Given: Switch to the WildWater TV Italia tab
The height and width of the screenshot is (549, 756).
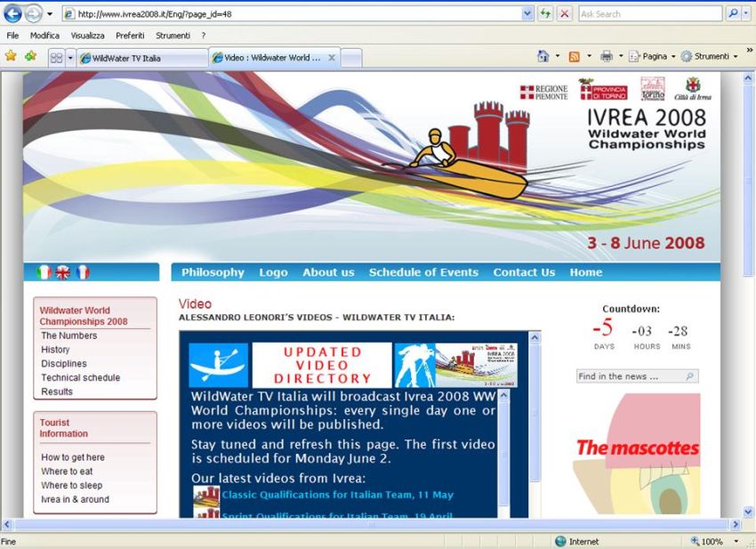Looking at the screenshot, I should 142,59.
